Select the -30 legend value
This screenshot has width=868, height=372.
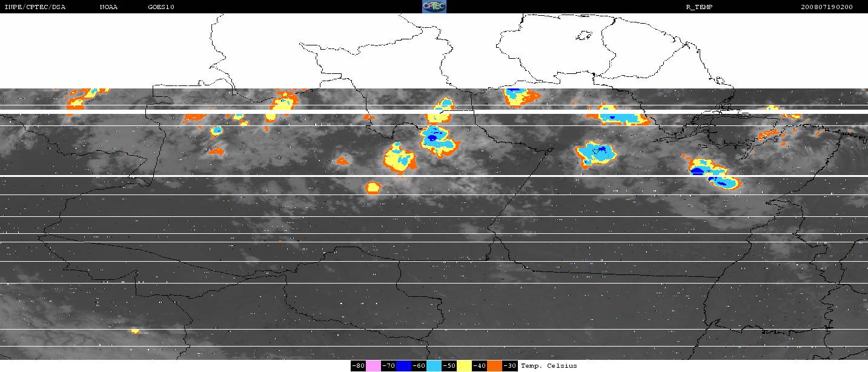[509, 366]
